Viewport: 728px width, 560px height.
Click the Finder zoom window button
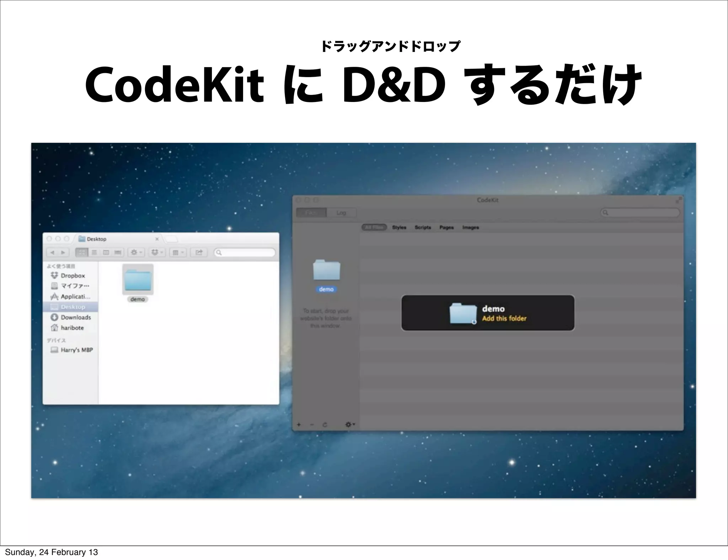[66, 239]
